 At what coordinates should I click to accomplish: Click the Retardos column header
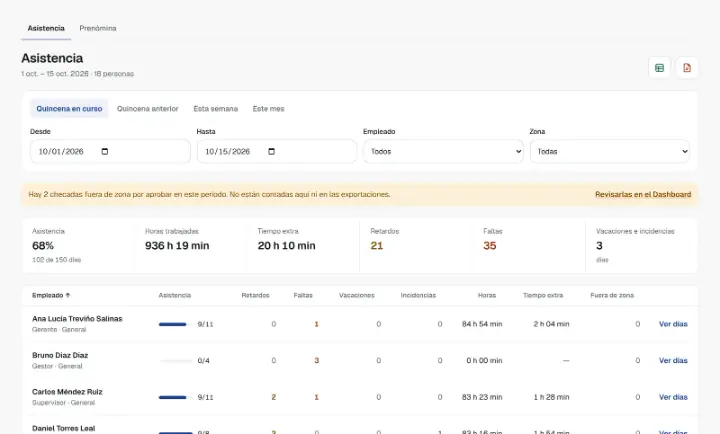pos(255,295)
